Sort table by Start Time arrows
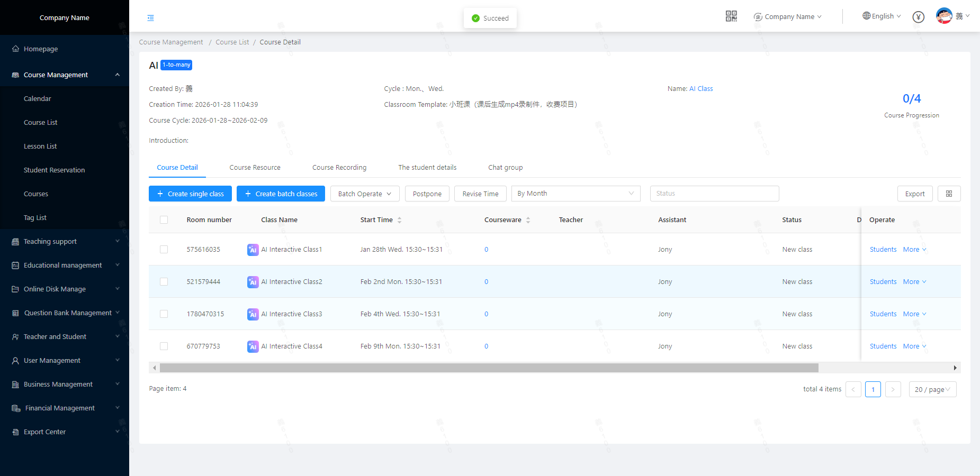Viewport: 980px width, 476px height. pos(399,220)
